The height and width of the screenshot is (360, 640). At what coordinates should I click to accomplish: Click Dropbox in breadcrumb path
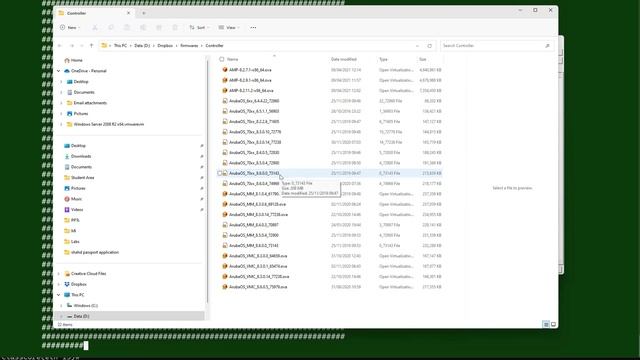(165, 46)
